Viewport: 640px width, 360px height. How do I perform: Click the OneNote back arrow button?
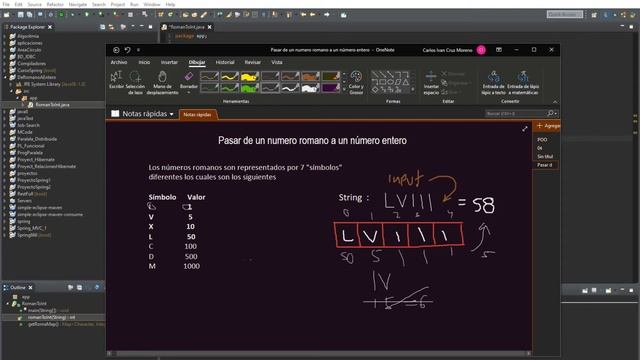[x=116, y=50]
